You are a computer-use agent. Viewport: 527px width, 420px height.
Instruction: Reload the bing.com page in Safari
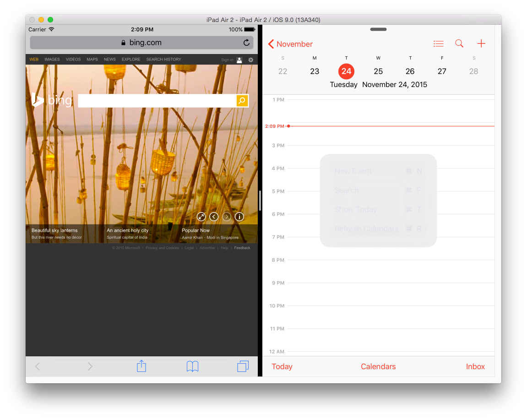[x=246, y=43]
